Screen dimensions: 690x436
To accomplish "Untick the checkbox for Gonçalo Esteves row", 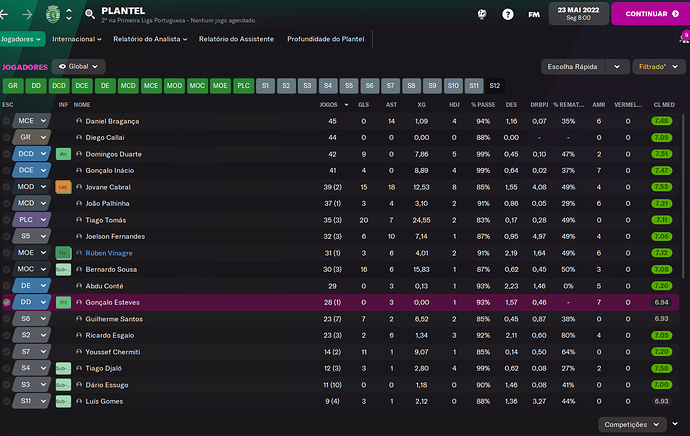I will coord(6,302).
